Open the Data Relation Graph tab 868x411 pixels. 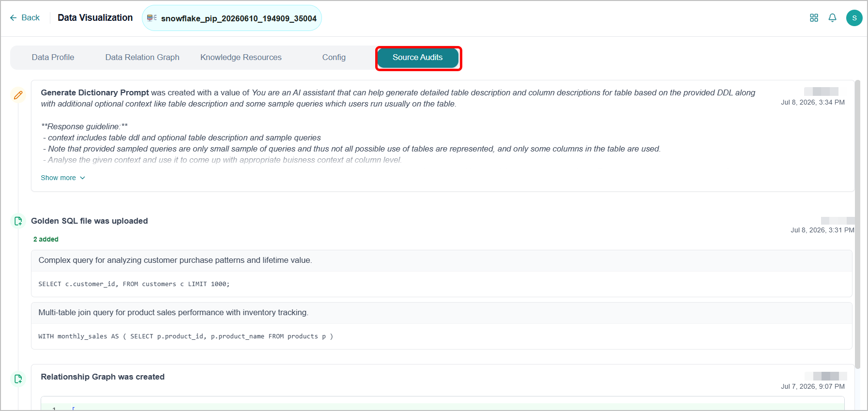pos(142,58)
